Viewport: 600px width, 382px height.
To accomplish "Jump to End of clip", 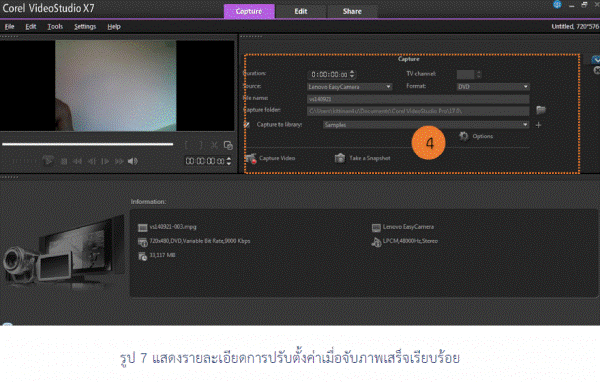I will pyautogui.click(x=119, y=161).
